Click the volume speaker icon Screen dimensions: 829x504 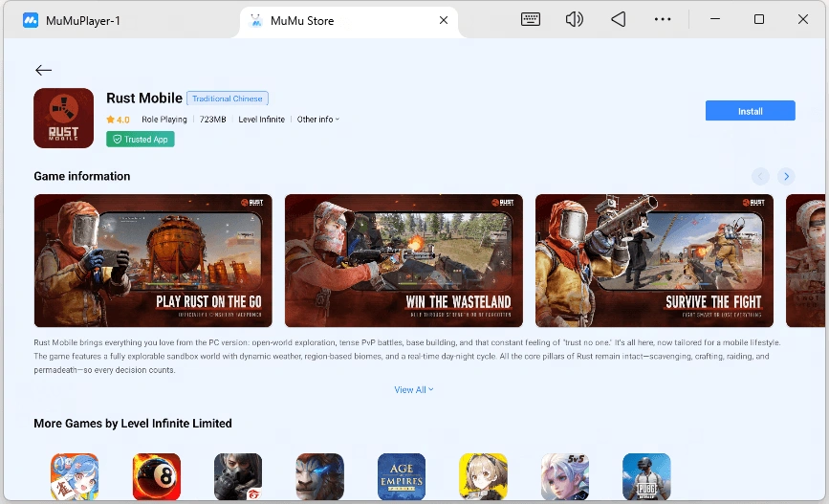tap(574, 19)
